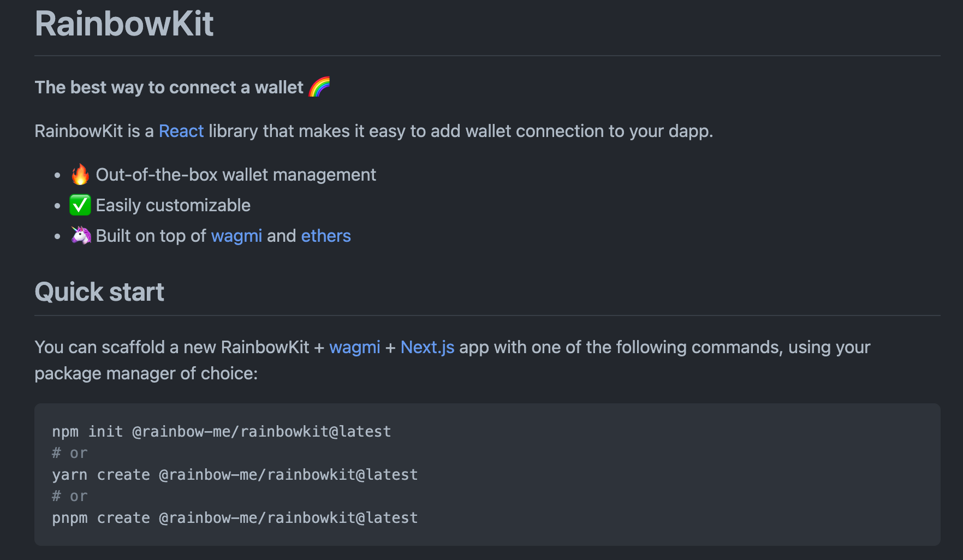Follow the ethers link
The width and height of the screenshot is (963, 560).
click(326, 236)
